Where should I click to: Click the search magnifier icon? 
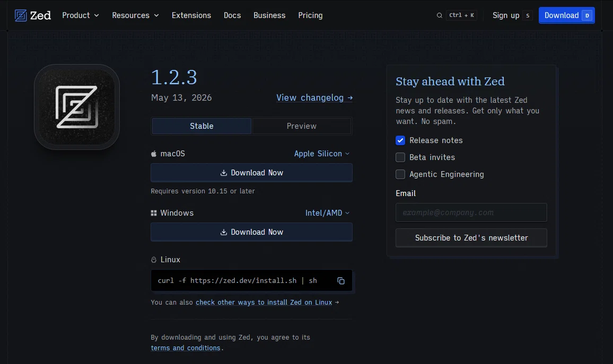tap(440, 15)
